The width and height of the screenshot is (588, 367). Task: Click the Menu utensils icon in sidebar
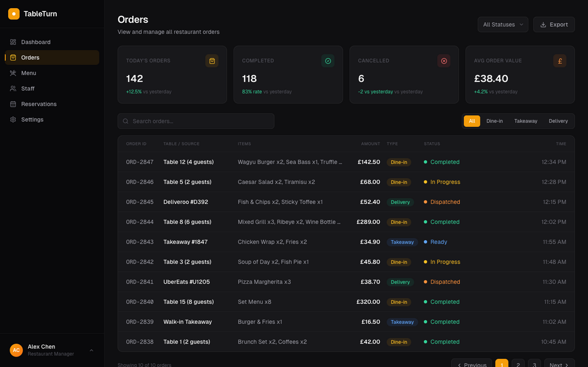13,73
